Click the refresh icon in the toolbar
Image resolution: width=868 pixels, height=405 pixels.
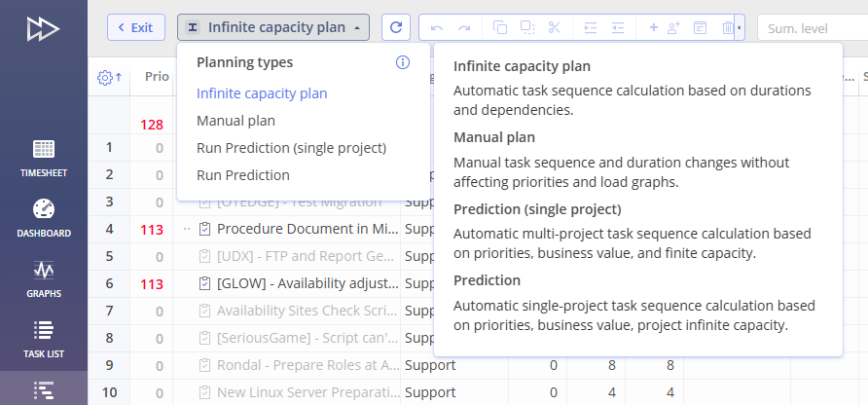[396, 27]
